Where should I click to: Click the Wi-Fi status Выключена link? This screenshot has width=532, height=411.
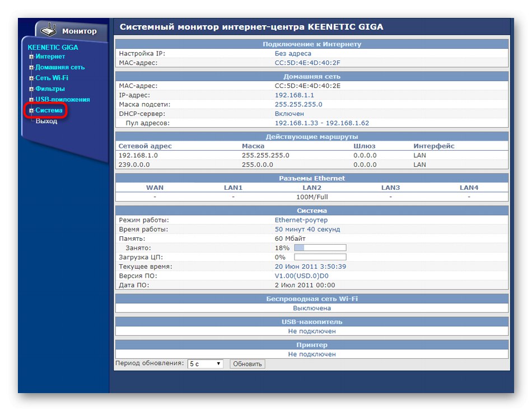coord(312,308)
